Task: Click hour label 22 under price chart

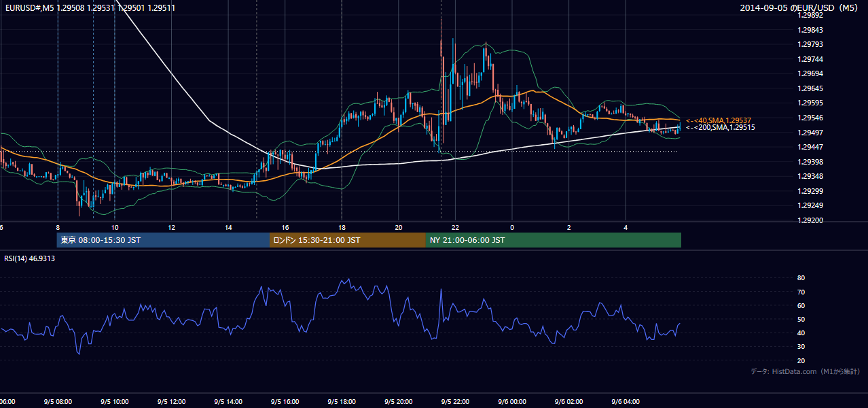Action: click(455, 227)
